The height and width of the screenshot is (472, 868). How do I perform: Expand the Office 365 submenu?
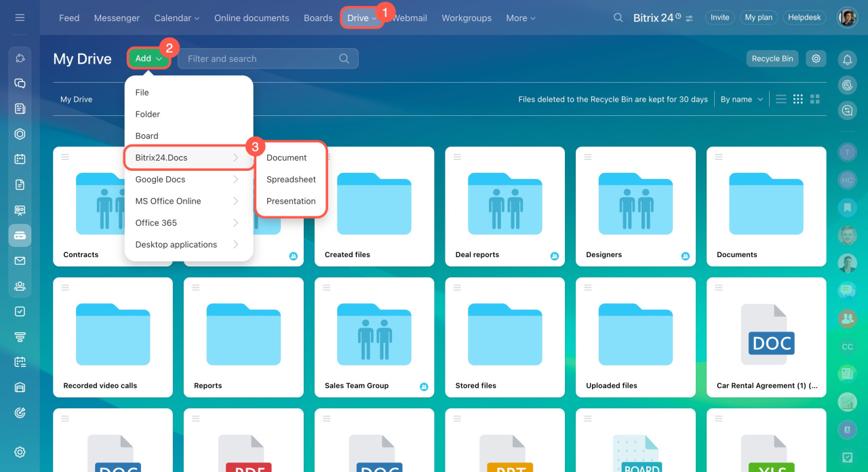[189, 223]
